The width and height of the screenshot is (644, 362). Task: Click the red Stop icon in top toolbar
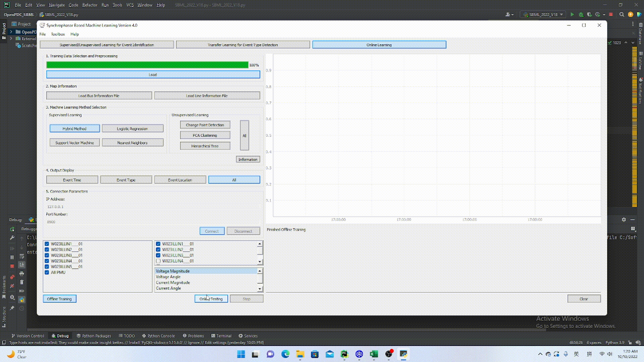point(611,14)
